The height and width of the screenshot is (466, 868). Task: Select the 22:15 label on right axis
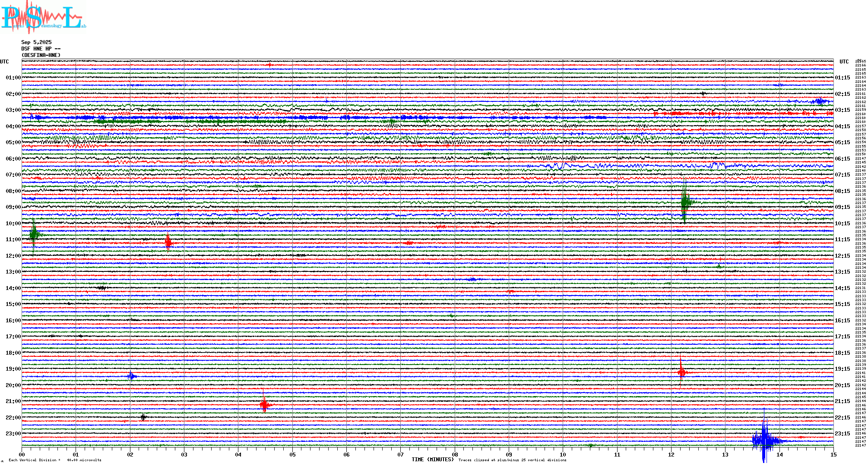coord(843,418)
